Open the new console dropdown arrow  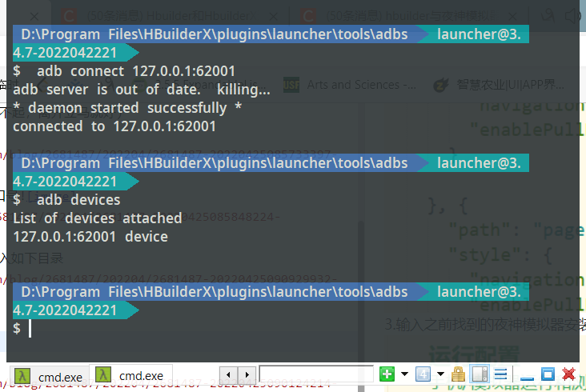click(x=405, y=374)
